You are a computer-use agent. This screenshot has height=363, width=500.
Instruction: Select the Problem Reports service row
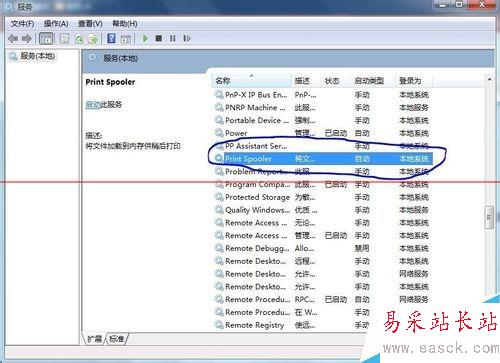322,171
